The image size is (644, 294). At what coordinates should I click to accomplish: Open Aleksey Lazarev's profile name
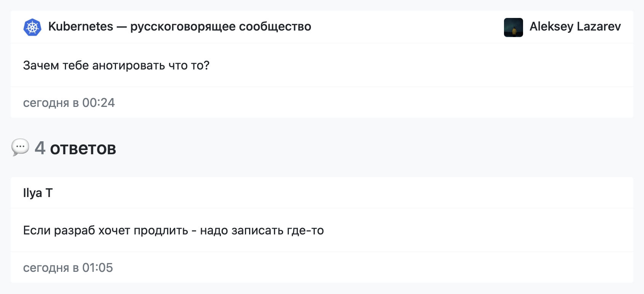(x=575, y=27)
